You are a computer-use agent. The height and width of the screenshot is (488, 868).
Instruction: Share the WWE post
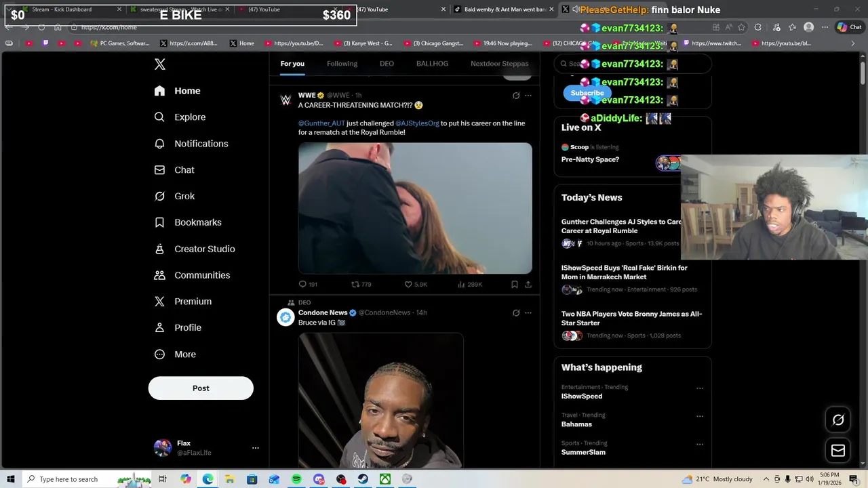(528, 285)
